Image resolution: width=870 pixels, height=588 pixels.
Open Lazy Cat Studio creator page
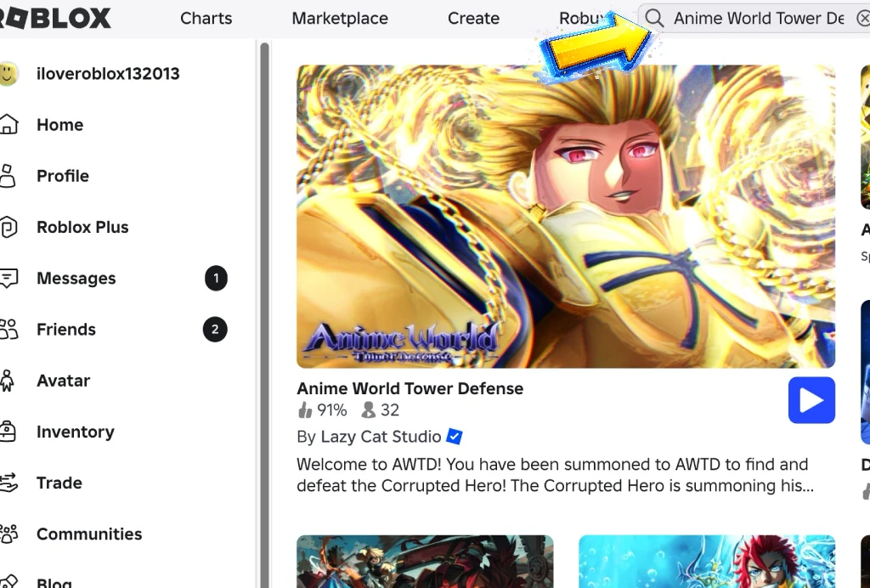381,437
